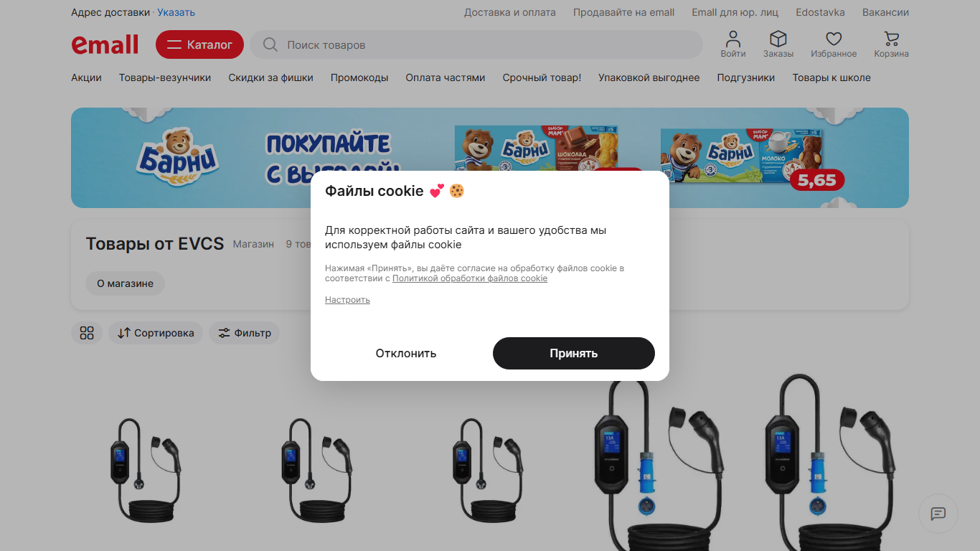
Task: Open the Промокоды menu item
Action: [359, 77]
